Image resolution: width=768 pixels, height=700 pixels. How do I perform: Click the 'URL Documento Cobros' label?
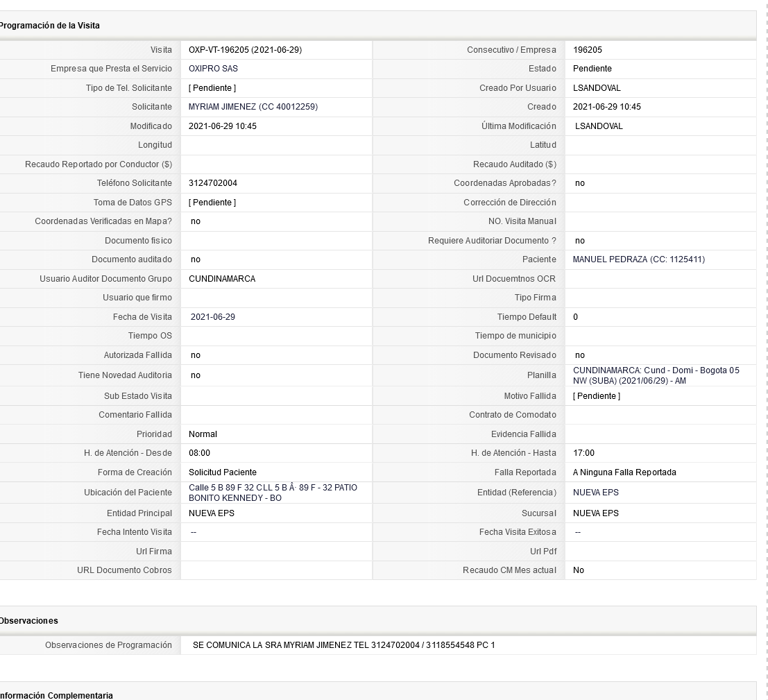click(x=124, y=571)
